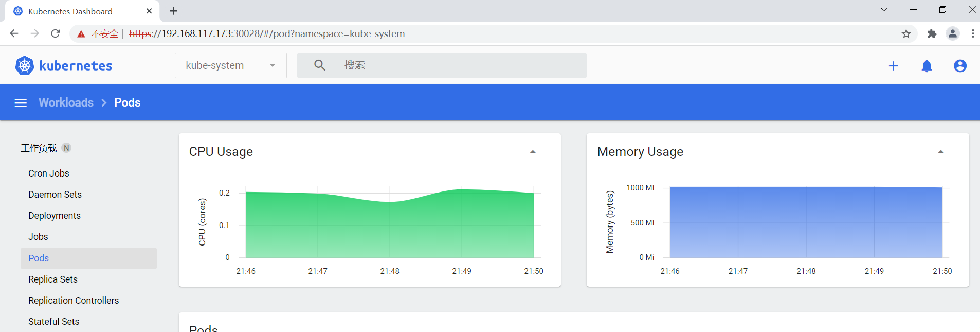Click browser back arrow
The image size is (980, 332).
[x=14, y=33]
